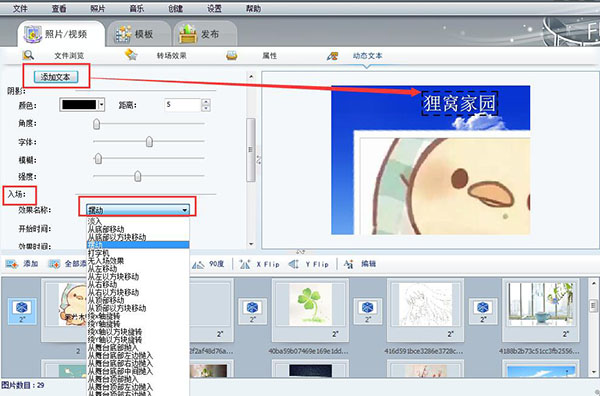This screenshot has width=600, height=396.
Task: Choose 从底部以方块移动 effect
Action: pos(138,237)
